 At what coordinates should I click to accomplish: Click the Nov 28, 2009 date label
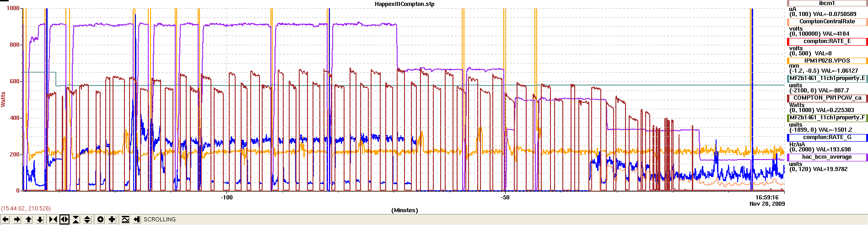click(767, 204)
